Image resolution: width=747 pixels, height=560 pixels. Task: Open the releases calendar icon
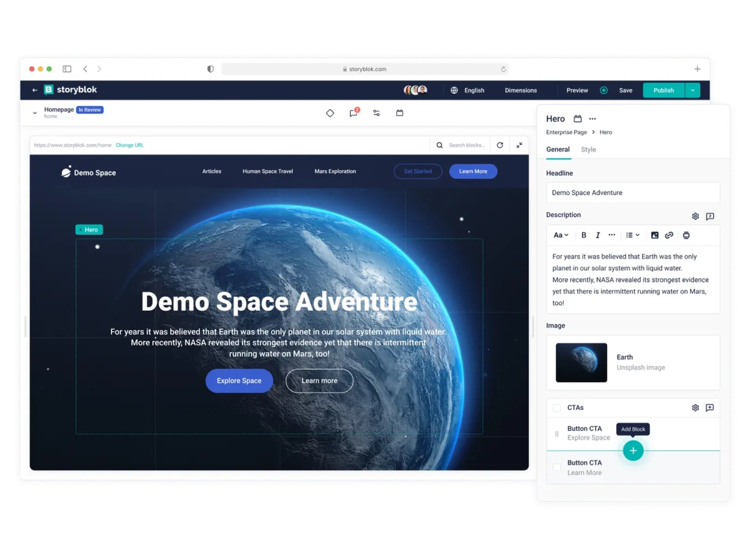[399, 113]
